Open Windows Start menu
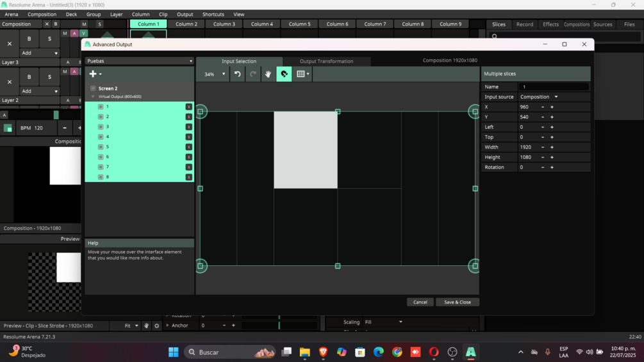This screenshot has height=362, width=644. click(173, 352)
